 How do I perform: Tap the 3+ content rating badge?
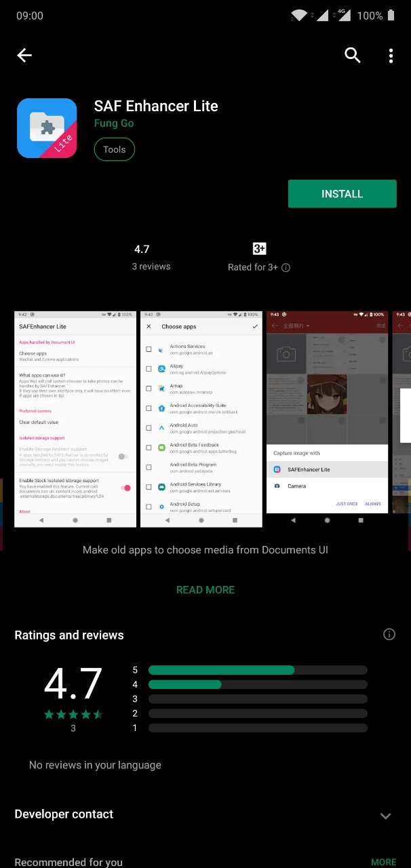coord(259,249)
